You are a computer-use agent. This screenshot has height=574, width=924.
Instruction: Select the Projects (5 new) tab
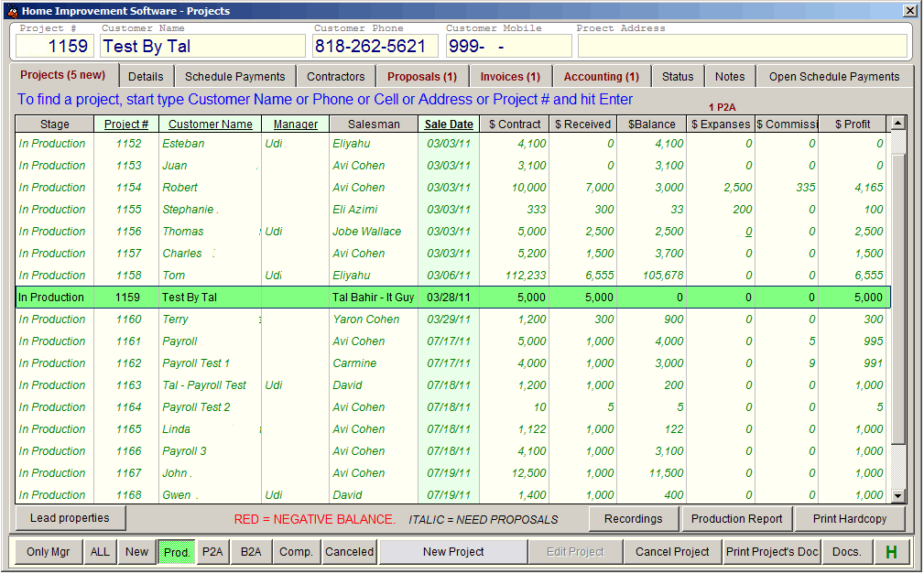(63, 75)
